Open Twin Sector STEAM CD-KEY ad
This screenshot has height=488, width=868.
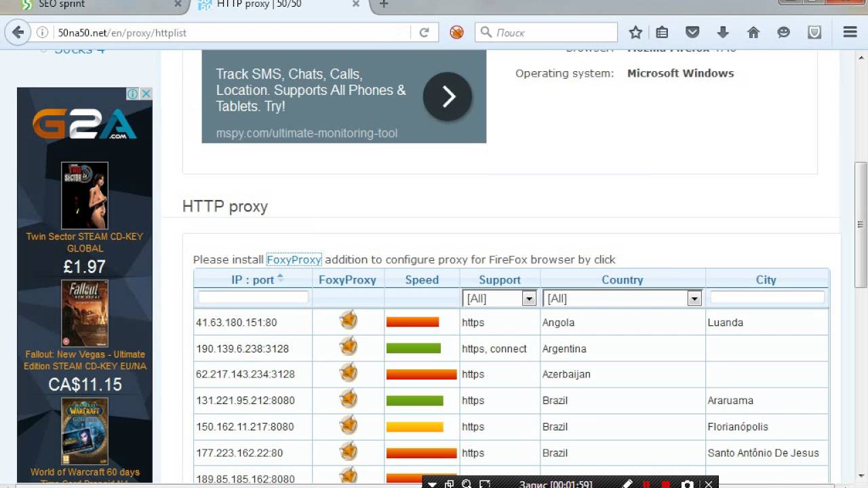pyautogui.click(x=85, y=243)
